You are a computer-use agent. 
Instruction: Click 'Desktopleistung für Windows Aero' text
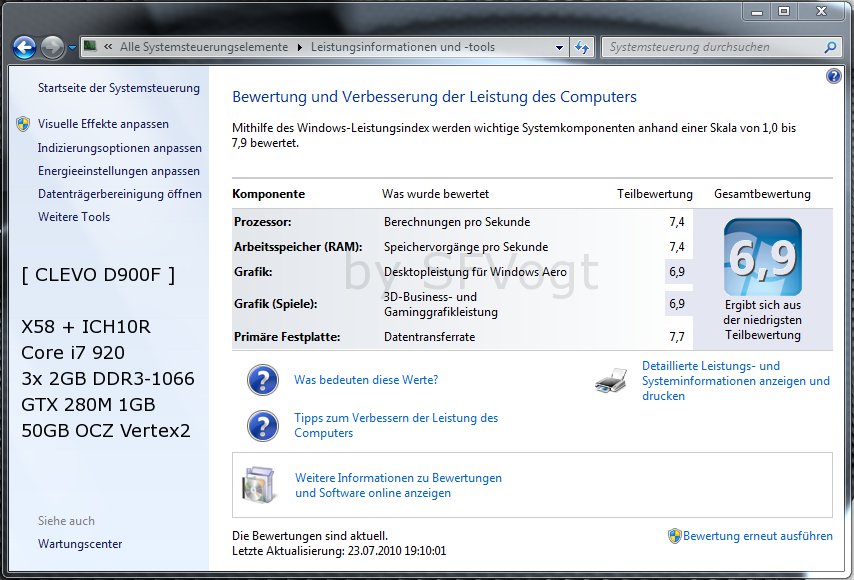(475, 272)
